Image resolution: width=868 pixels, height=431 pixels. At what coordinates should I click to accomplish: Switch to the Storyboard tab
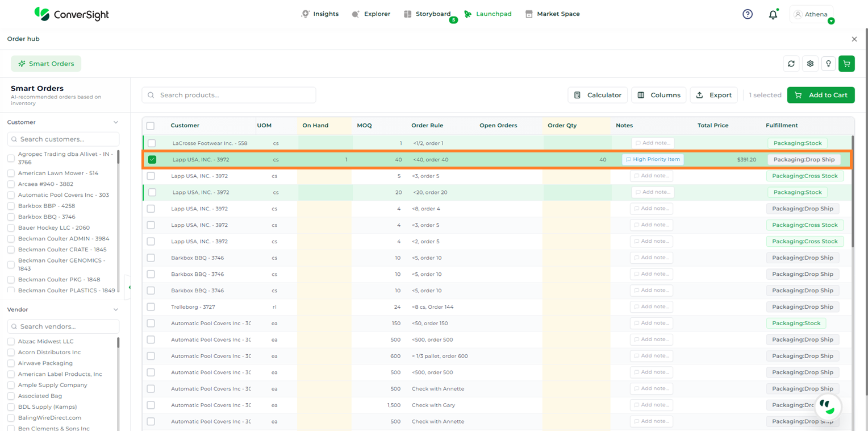(x=427, y=14)
